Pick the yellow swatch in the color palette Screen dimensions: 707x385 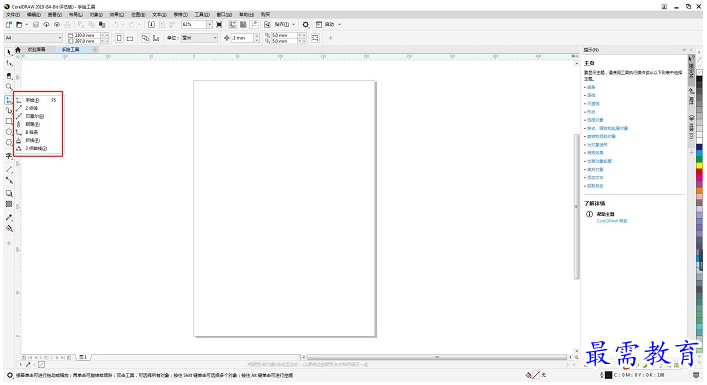[x=699, y=165]
